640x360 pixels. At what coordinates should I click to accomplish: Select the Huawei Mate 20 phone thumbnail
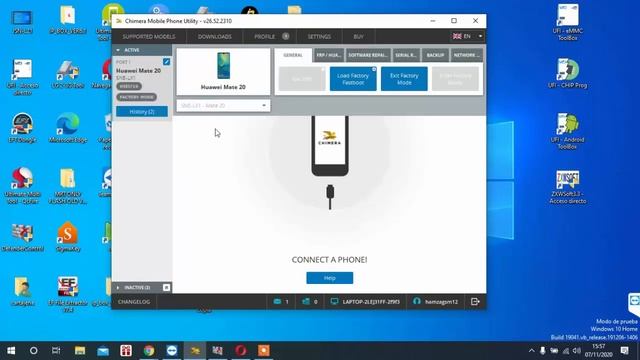223,71
